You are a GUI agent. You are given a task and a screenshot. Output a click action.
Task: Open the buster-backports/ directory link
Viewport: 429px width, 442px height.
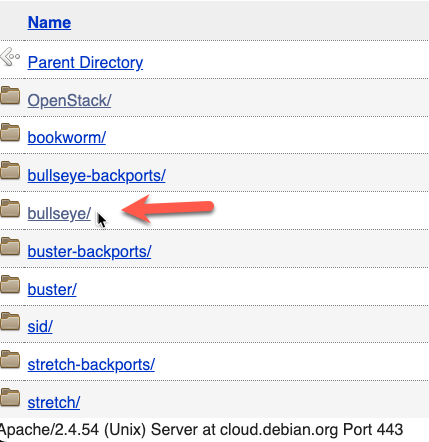[x=89, y=252]
